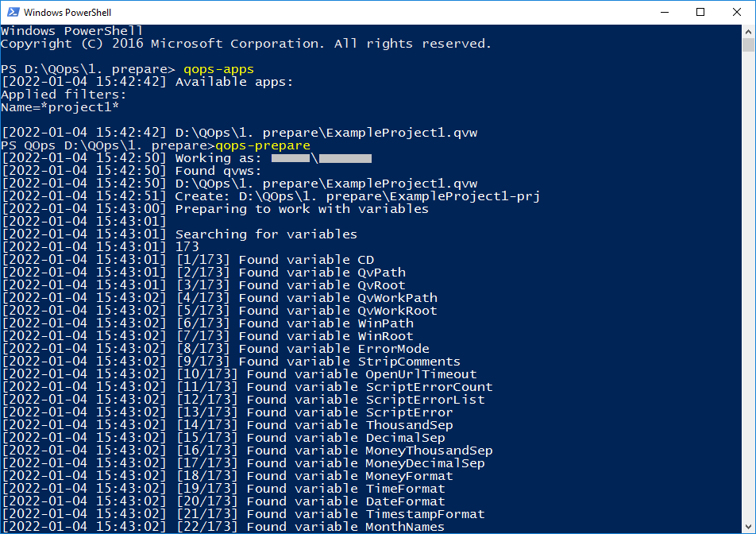This screenshot has width=756, height=534.
Task: Click the 'Create: D:\QOps\1. prepare\ExampleProject1-prj' line
Action: pos(271,196)
